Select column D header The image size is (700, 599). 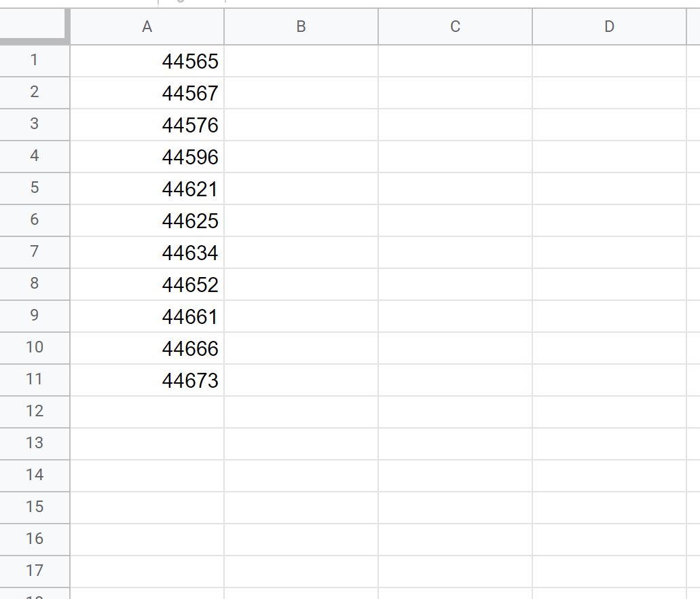[x=609, y=26]
